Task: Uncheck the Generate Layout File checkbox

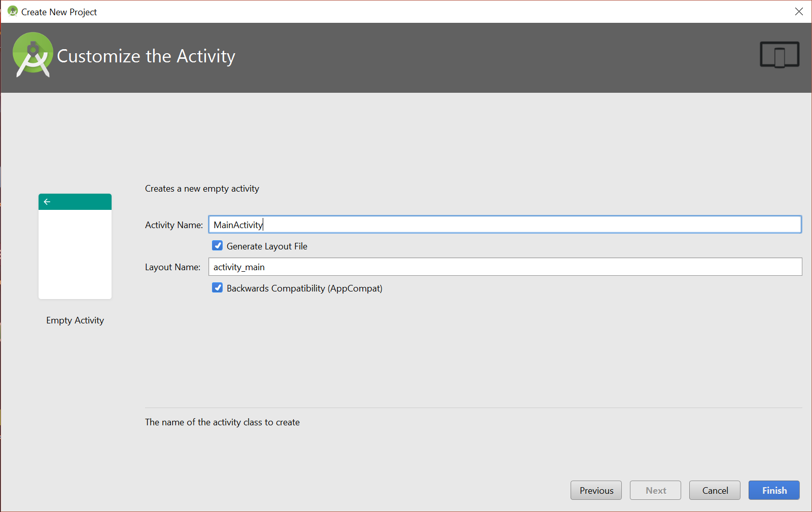Action: coord(218,246)
